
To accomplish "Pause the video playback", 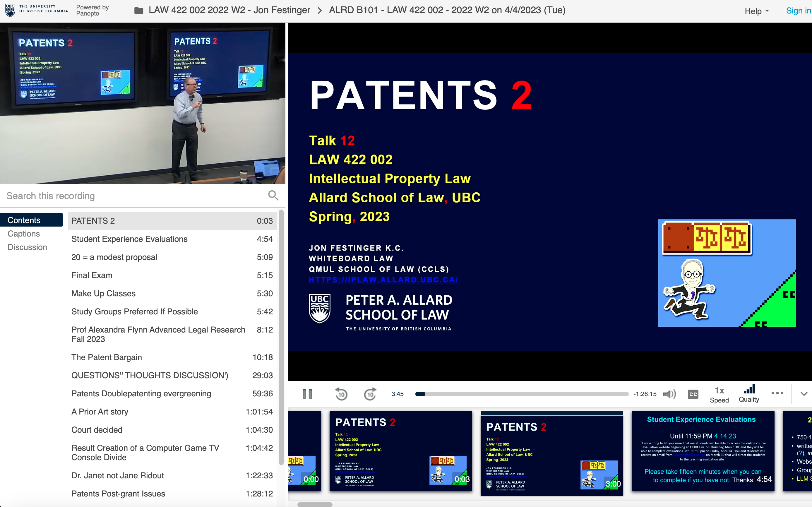I will pos(307,394).
